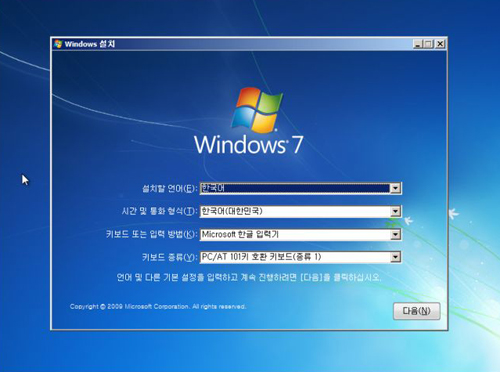500x372 pixels.
Task: Click the 시간 및 통화 형식(T) label
Action: 159,211
